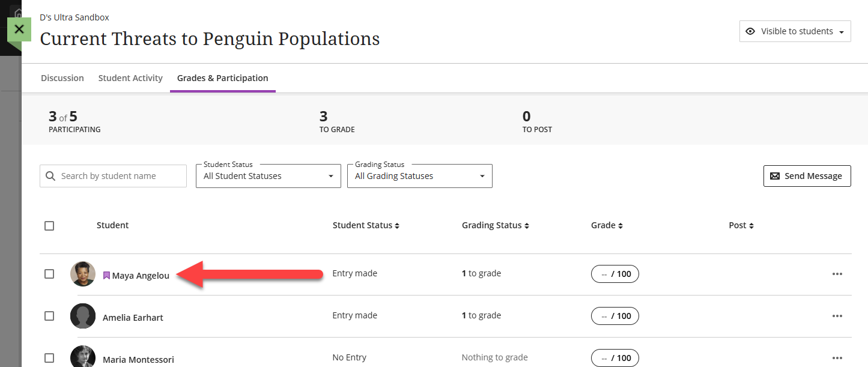
Task: Tick the select-all students checkbox
Action: [x=49, y=226]
